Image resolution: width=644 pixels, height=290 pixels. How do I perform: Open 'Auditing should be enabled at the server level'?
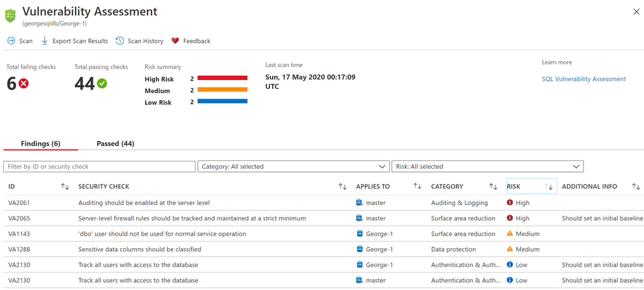(144, 202)
